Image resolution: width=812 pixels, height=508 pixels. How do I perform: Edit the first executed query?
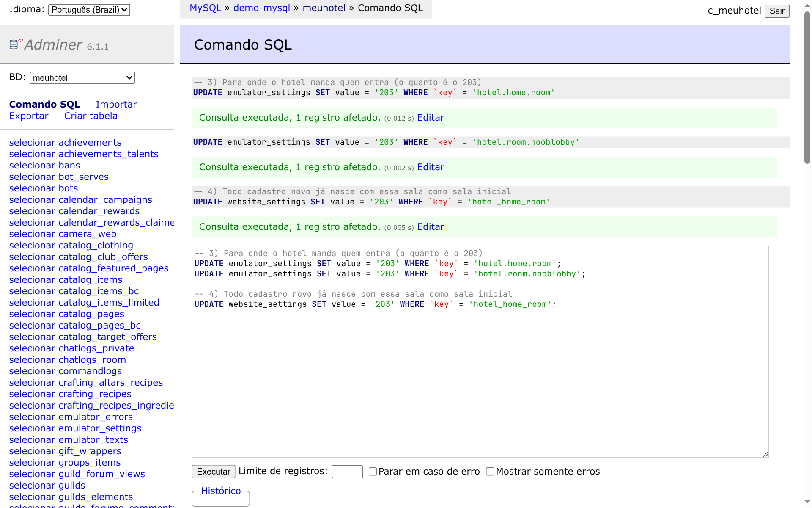click(x=431, y=118)
